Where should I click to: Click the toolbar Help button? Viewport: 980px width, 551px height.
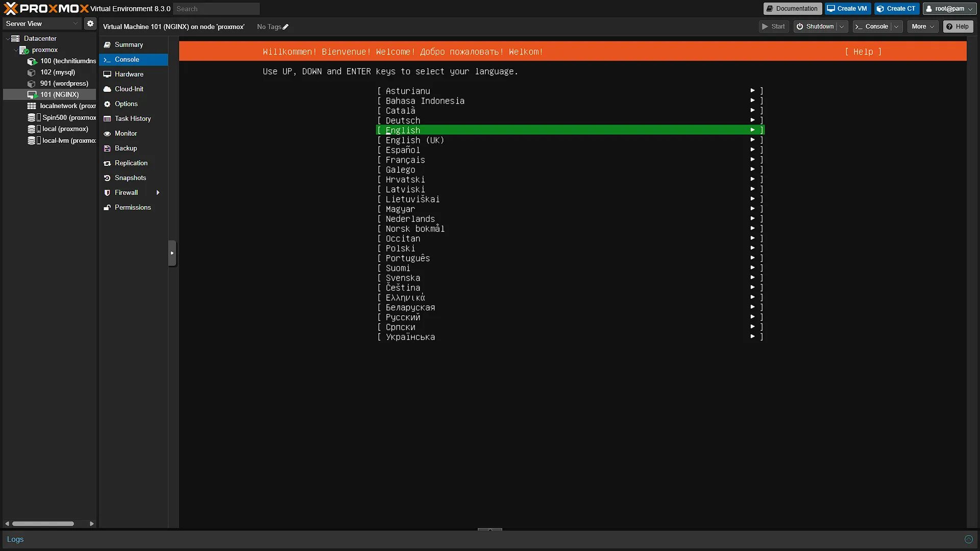click(x=958, y=27)
